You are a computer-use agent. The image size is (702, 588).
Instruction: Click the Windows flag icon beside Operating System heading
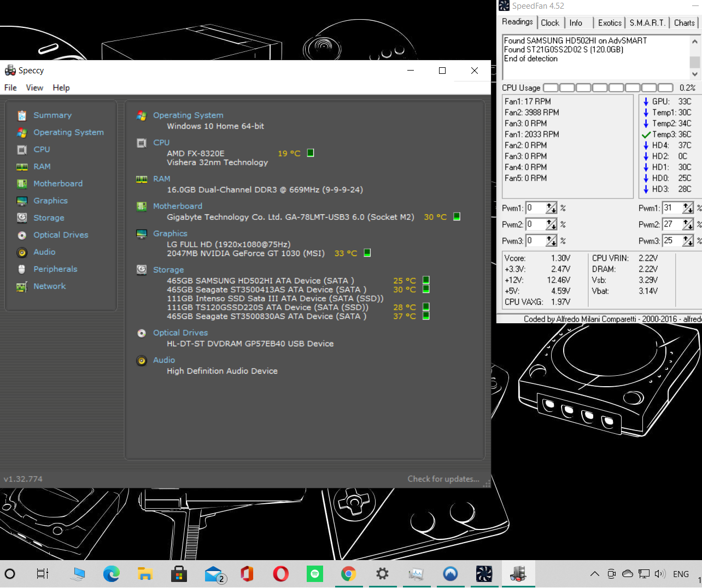click(142, 115)
